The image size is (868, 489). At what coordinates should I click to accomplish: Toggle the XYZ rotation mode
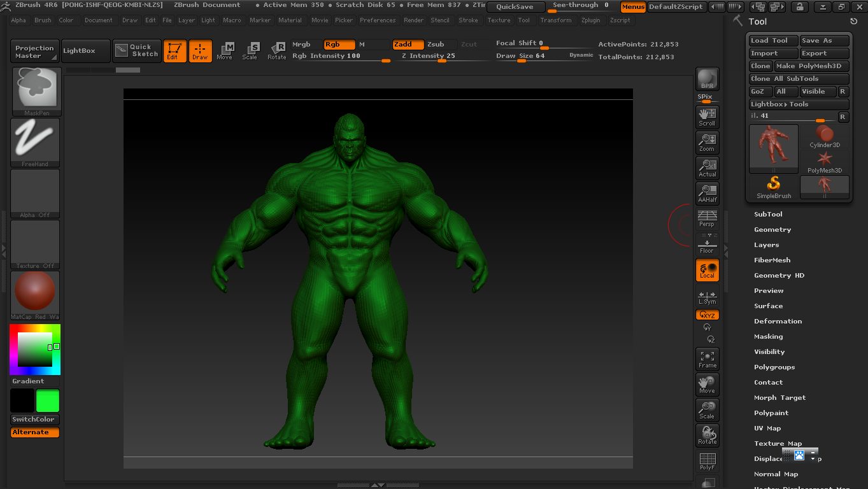[x=708, y=315]
